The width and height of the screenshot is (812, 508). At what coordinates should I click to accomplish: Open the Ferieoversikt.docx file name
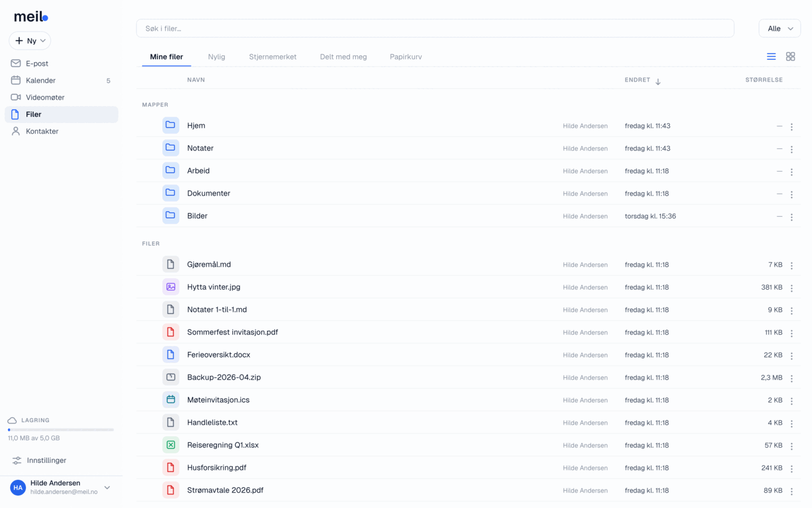(219, 354)
